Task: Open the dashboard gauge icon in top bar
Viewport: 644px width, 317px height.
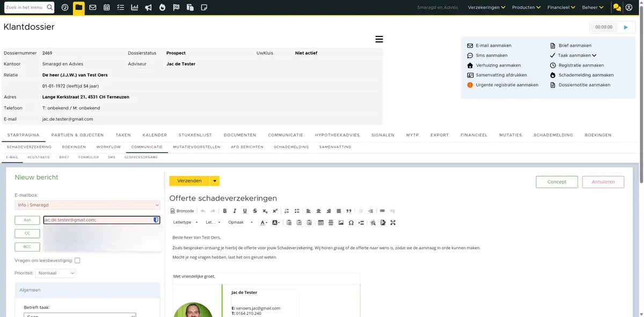Action: (x=65, y=8)
